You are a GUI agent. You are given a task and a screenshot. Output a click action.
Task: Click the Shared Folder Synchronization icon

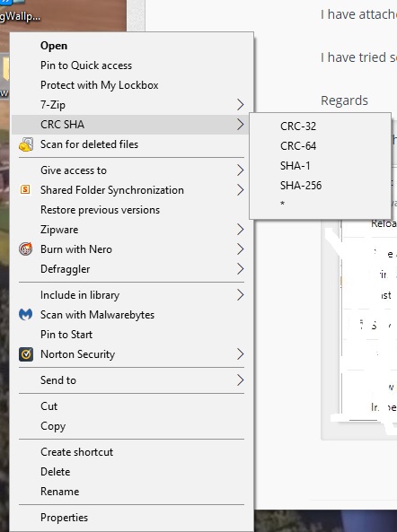tap(25, 189)
